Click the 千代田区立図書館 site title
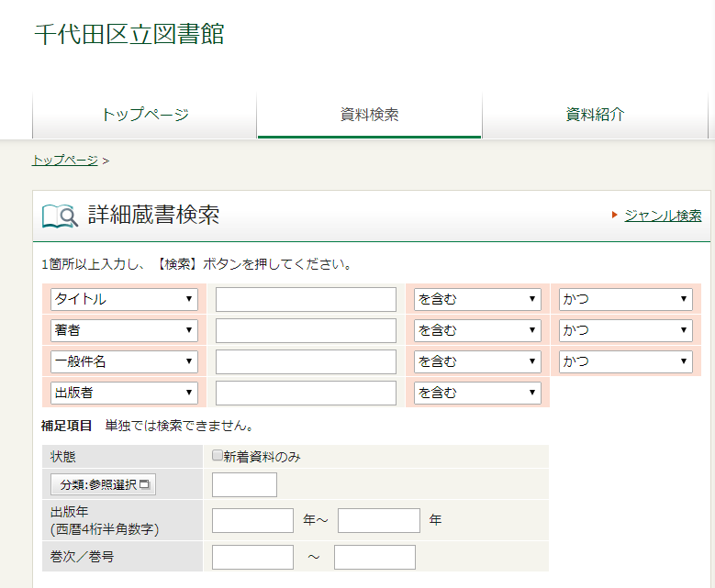The image size is (715, 588). [x=129, y=34]
